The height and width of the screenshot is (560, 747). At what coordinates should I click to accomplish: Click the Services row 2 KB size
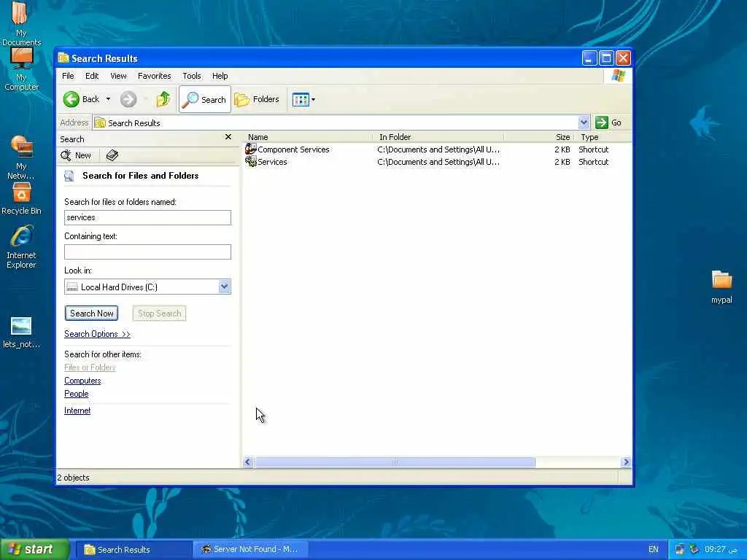(562, 162)
